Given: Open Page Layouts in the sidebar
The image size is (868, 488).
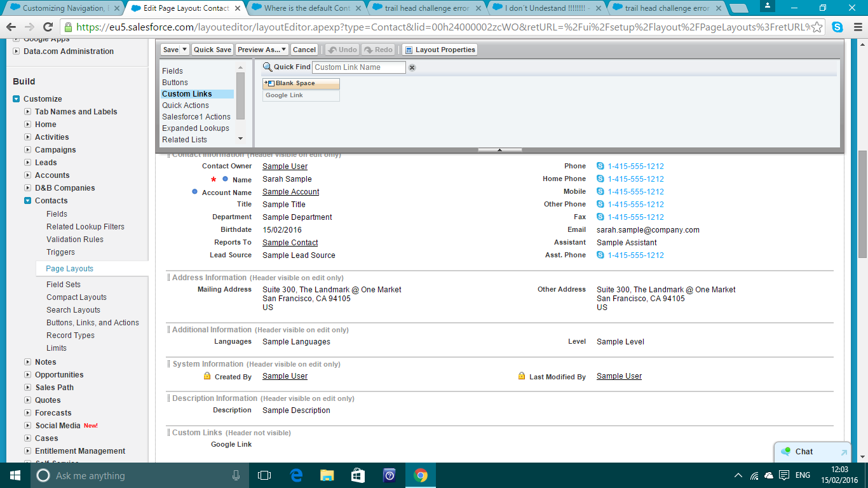Looking at the screenshot, I should [x=70, y=269].
